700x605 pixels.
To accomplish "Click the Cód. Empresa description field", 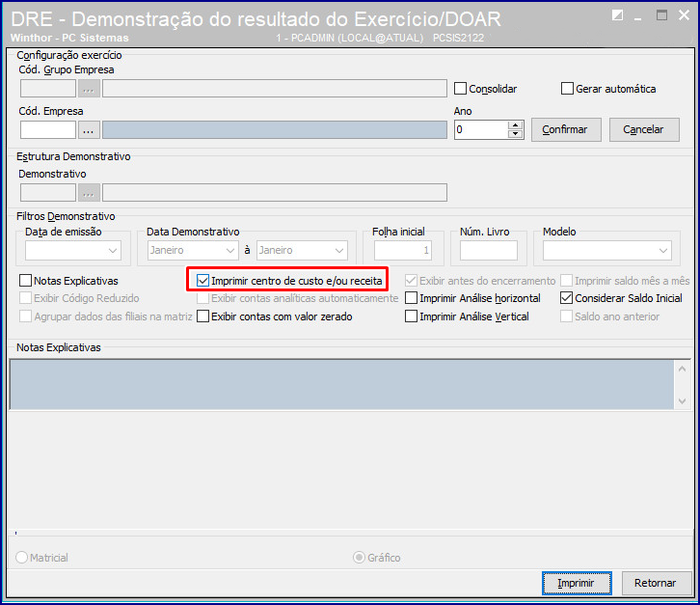I will tap(275, 130).
